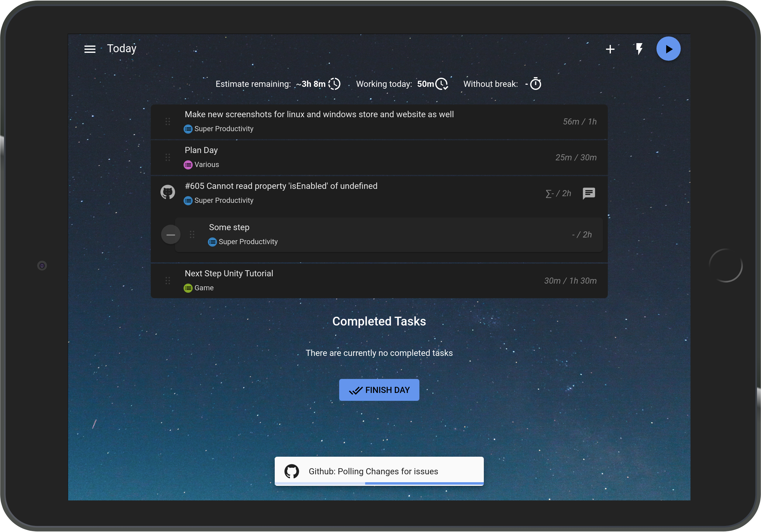The height and width of the screenshot is (532, 761).
Task: Click the Various project tag
Action: pyautogui.click(x=201, y=165)
